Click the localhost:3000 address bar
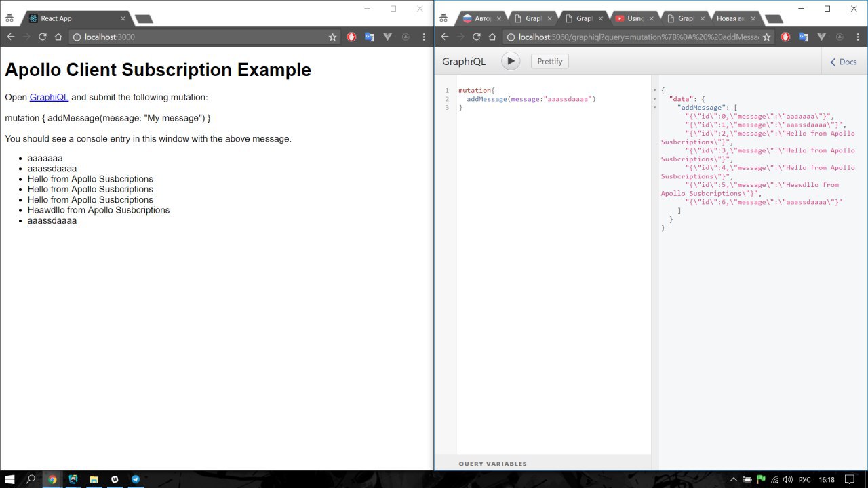 203,37
